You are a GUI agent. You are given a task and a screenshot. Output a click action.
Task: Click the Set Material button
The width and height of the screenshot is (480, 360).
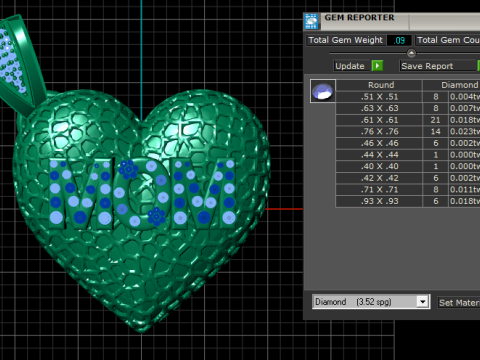tap(459, 303)
